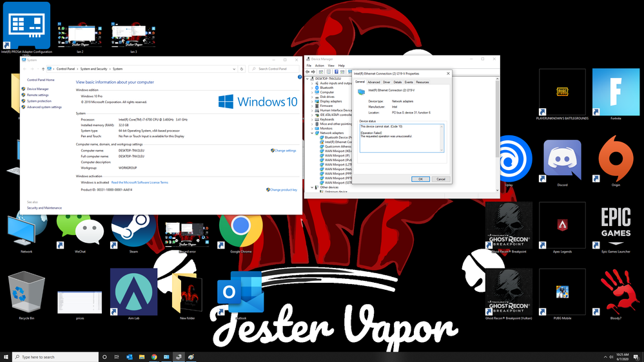Select the Qualcomm Atheros adapter in the tree
Image resolution: width=644 pixels, height=362 pixels.
tap(337, 146)
